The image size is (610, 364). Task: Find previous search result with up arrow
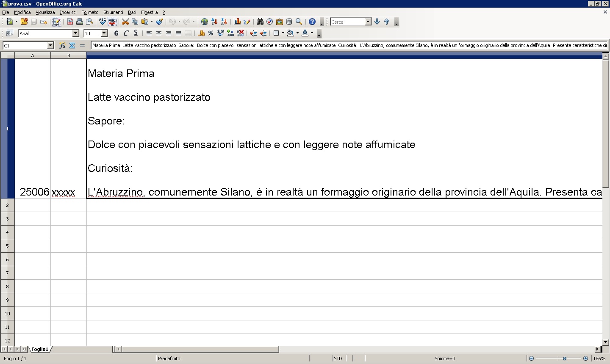387,22
